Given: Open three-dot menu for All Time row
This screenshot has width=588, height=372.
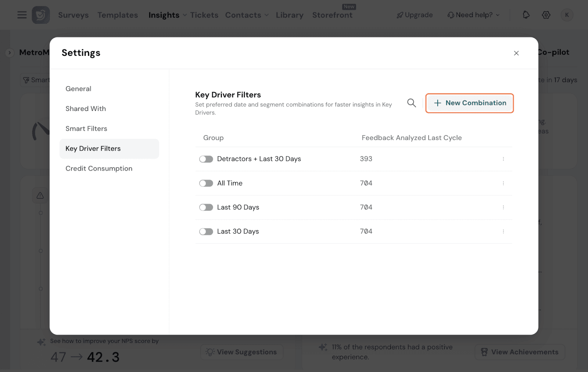Looking at the screenshot, I should point(503,183).
